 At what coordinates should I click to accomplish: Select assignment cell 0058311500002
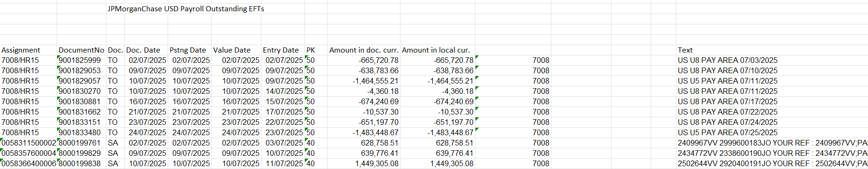29,143
